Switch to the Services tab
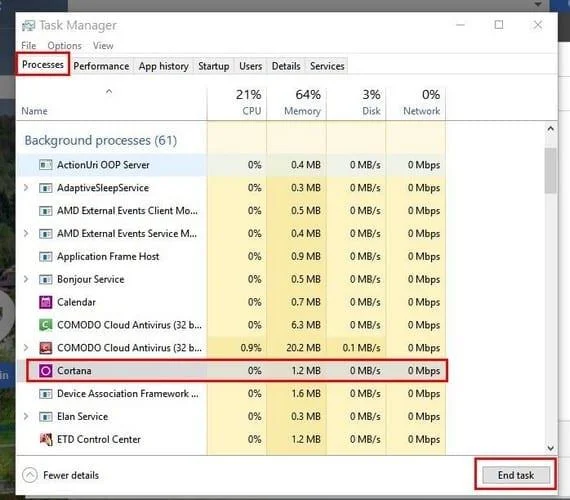This screenshot has width=570, height=500. click(x=327, y=66)
